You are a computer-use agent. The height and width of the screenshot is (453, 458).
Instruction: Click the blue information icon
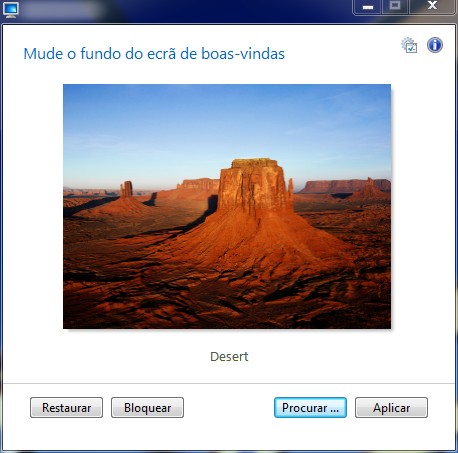tap(435, 45)
